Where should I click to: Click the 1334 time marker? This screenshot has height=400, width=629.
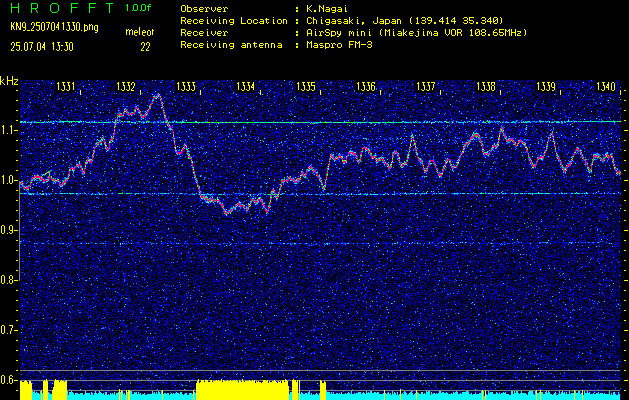(x=246, y=86)
